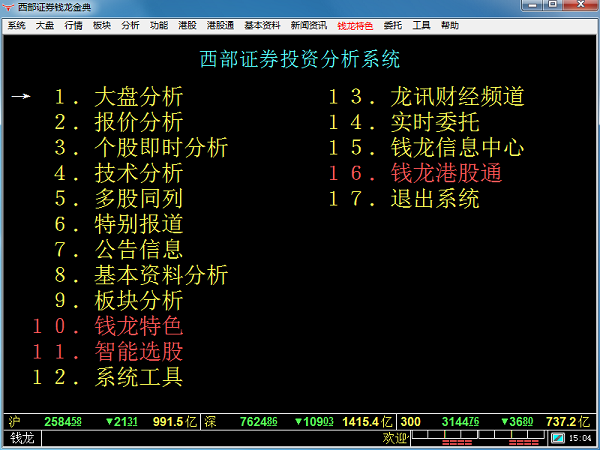Open the 新闻资讯 menu
Screen dimensions: 600x450
point(307,24)
